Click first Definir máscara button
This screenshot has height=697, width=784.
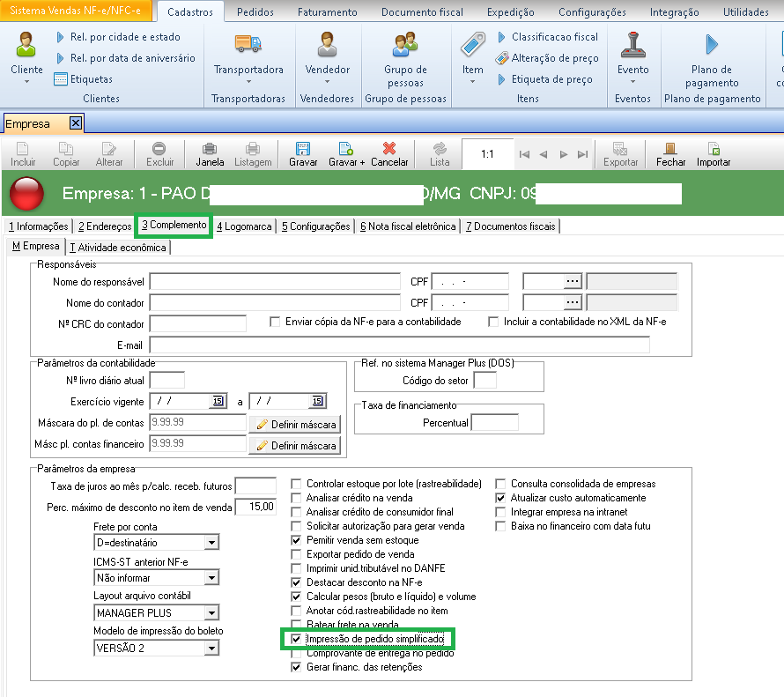point(295,425)
